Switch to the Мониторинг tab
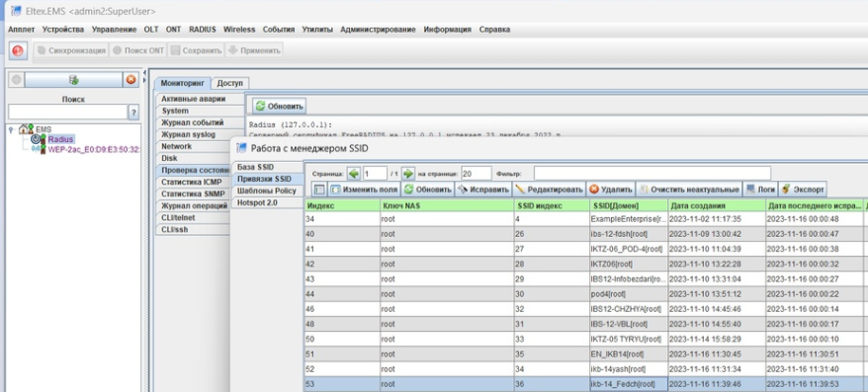This screenshot has width=868, height=392. (x=182, y=83)
